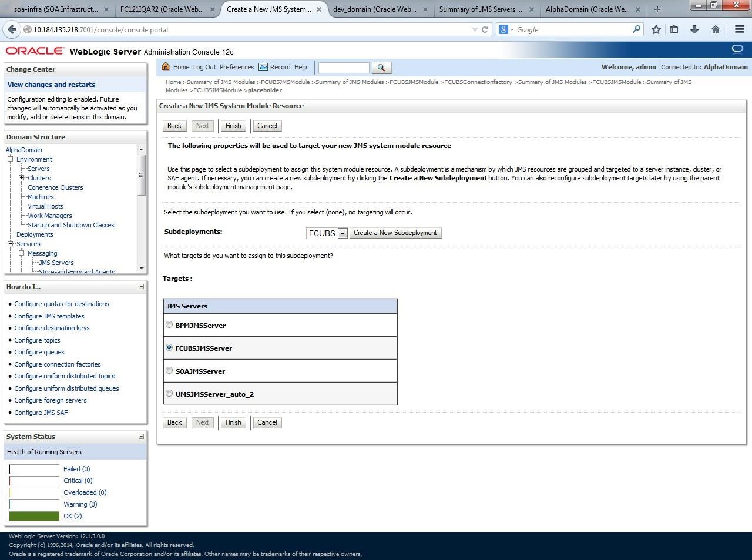Click the console search input field
Viewport: 752px width, 560px height.
click(344, 68)
